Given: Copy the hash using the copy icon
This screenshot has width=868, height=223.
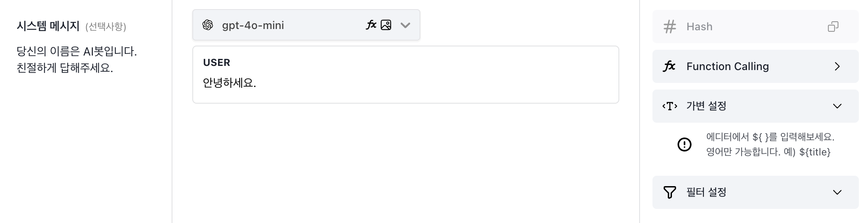Looking at the screenshot, I should pos(833,27).
